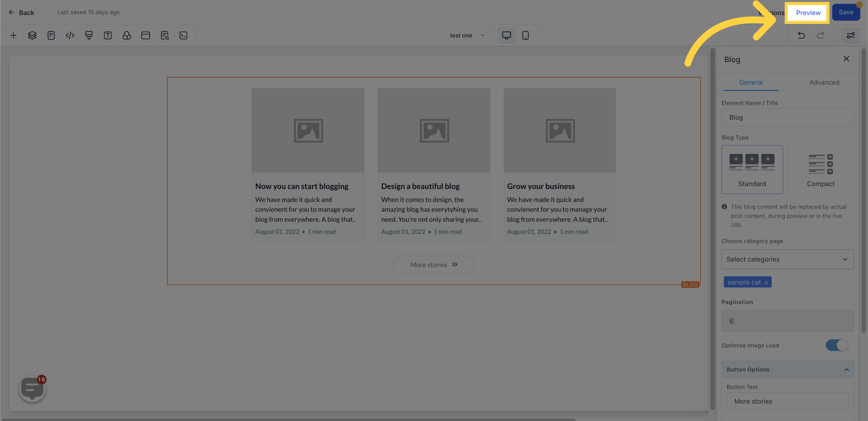Select the Compact blog type
The height and width of the screenshot is (421, 868).
point(820,169)
